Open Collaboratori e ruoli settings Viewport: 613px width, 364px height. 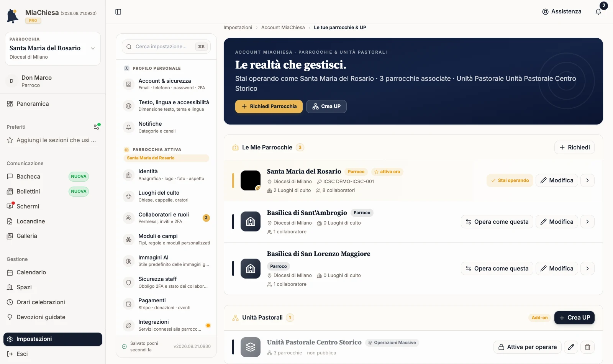click(x=166, y=218)
